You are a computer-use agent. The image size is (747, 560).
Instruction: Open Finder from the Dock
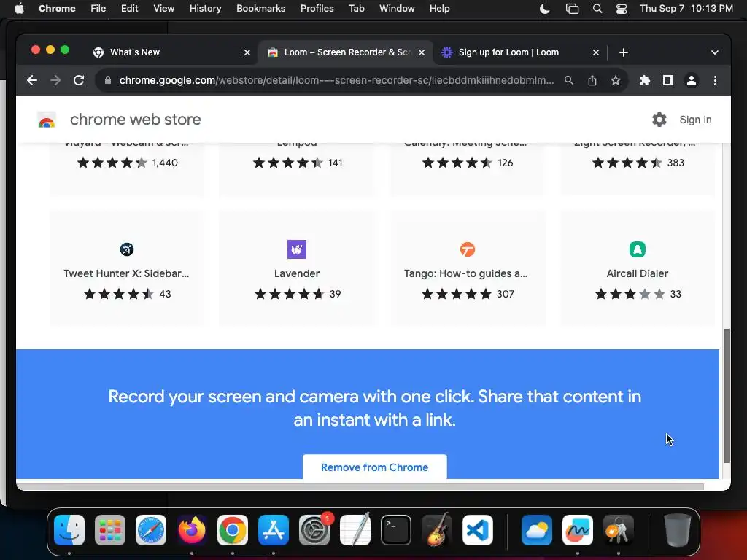click(69, 530)
